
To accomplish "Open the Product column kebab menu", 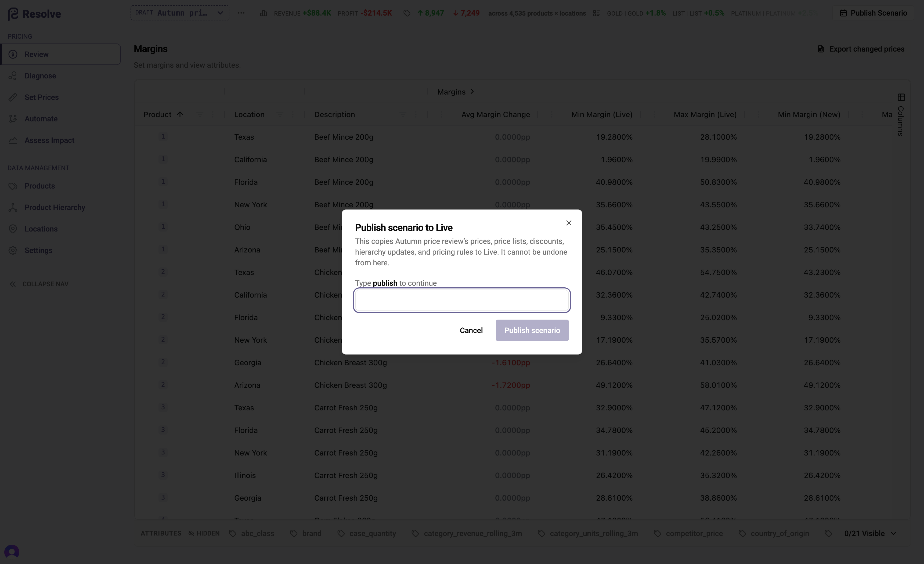I will click(213, 114).
